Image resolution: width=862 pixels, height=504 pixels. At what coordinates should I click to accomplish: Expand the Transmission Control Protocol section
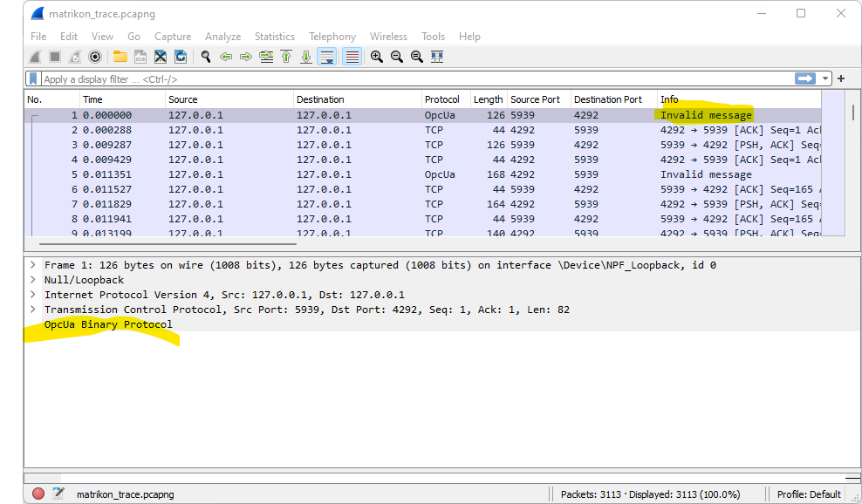(32, 310)
